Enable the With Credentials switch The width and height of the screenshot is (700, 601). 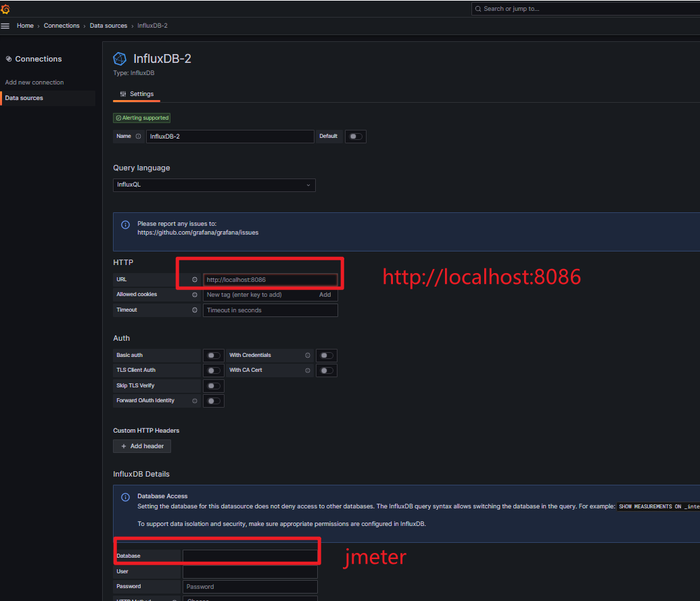click(x=327, y=356)
